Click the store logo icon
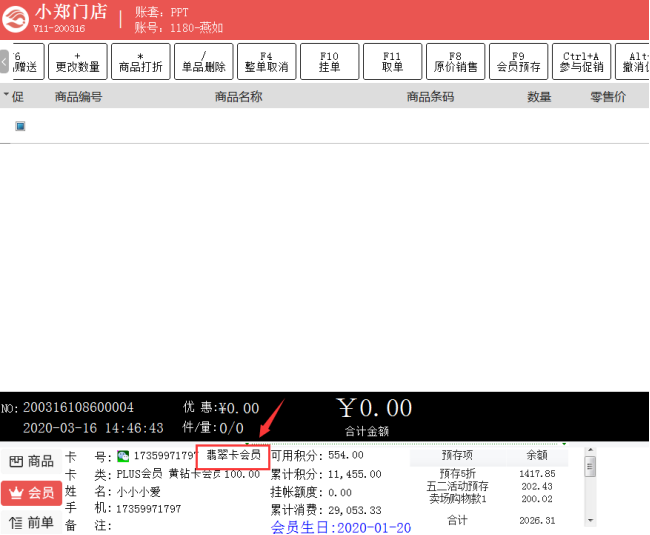This screenshot has width=650, height=535. click(15, 19)
